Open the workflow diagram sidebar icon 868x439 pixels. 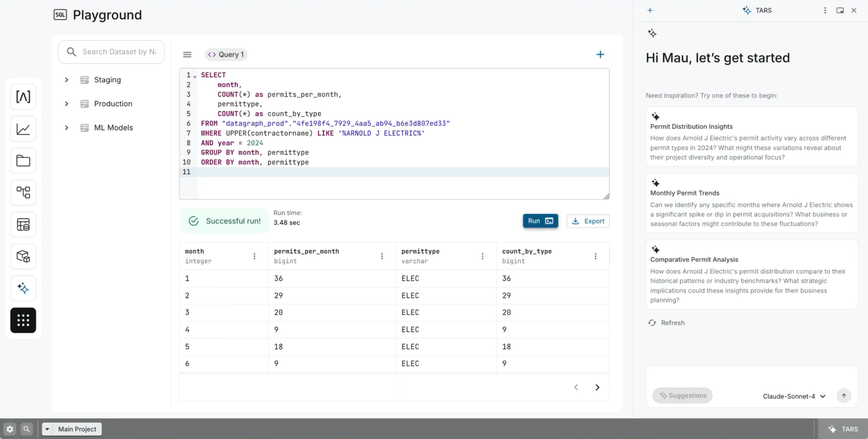[23, 192]
